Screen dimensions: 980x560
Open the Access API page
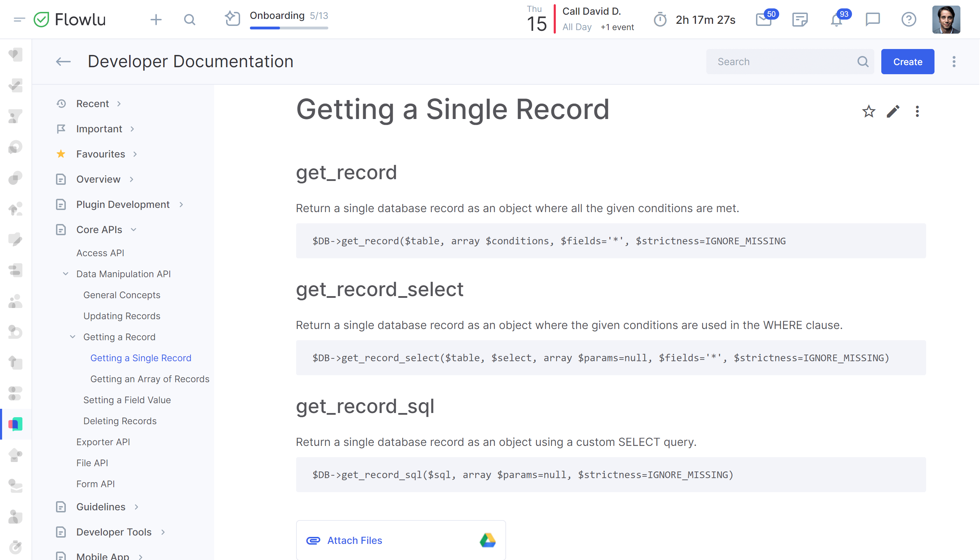100,253
